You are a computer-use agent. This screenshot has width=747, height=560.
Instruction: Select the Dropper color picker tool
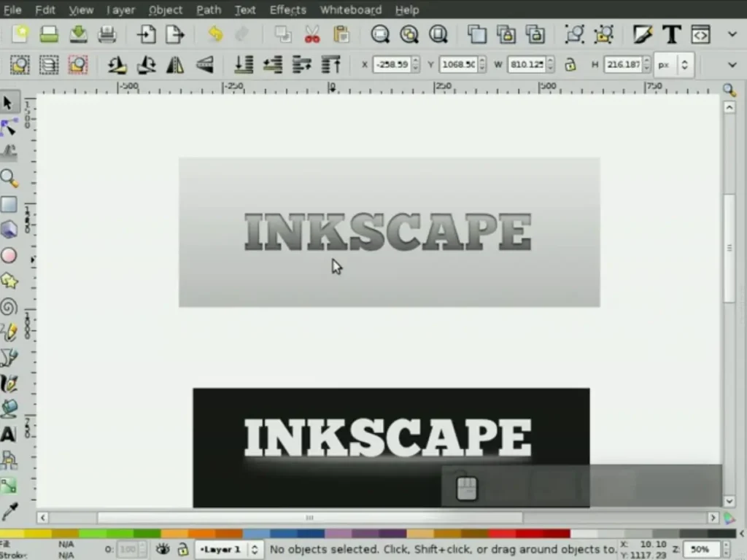tap(9, 511)
